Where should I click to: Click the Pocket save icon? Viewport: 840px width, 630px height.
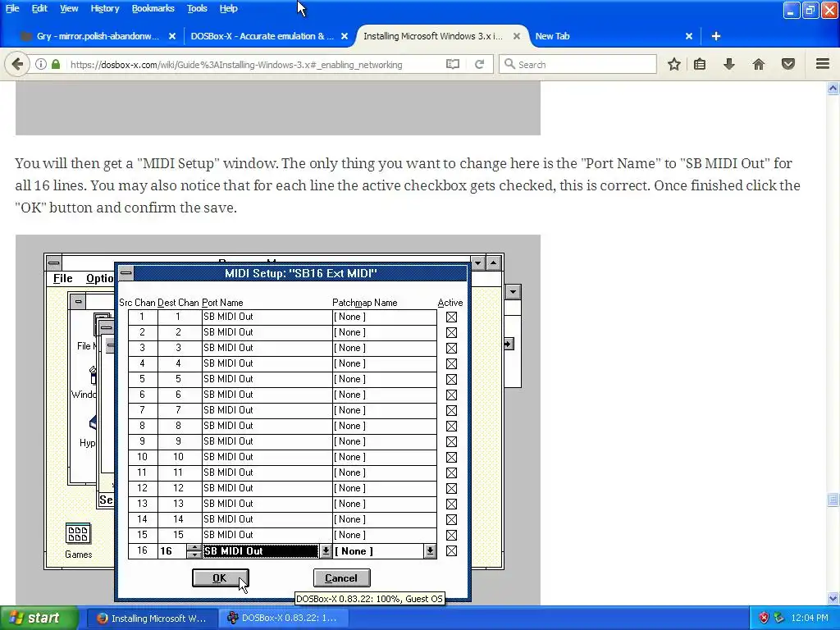point(788,64)
